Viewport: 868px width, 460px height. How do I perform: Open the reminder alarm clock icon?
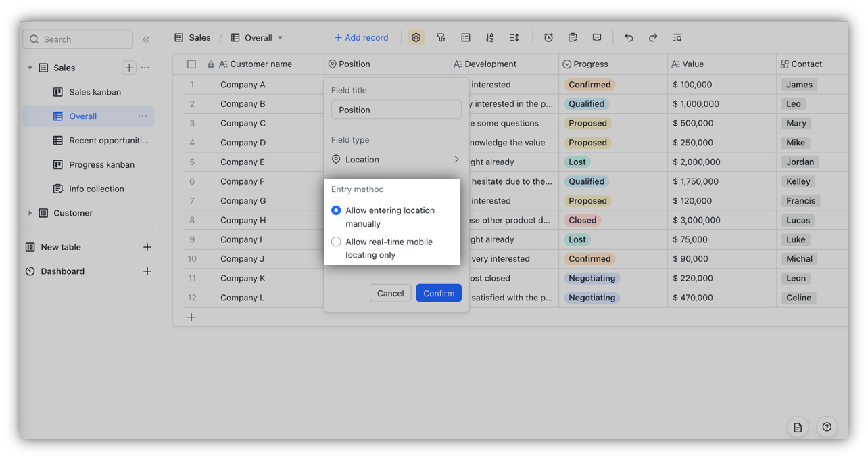point(549,38)
